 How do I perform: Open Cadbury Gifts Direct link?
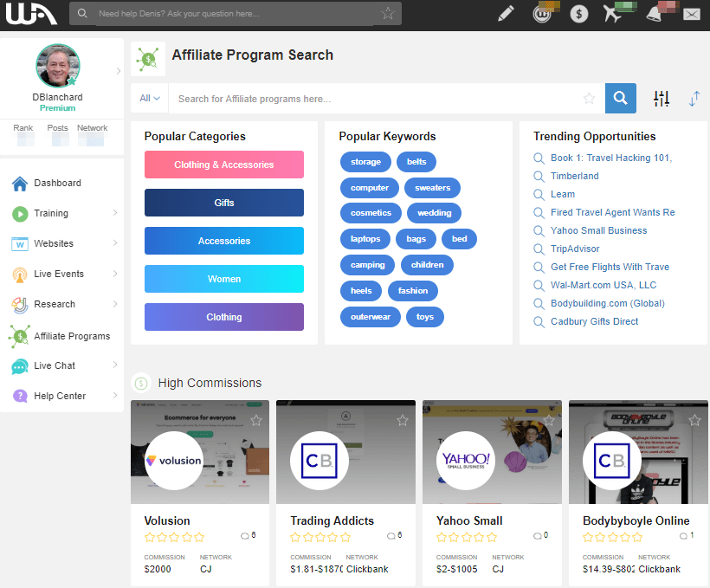pos(594,321)
